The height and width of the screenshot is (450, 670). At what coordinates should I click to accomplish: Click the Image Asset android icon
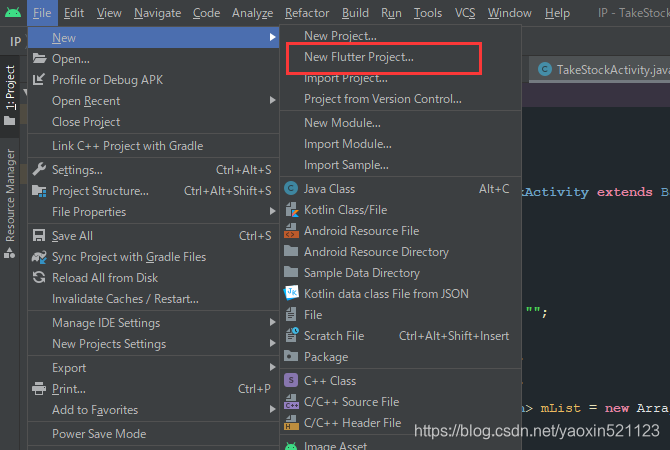click(291, 446)
